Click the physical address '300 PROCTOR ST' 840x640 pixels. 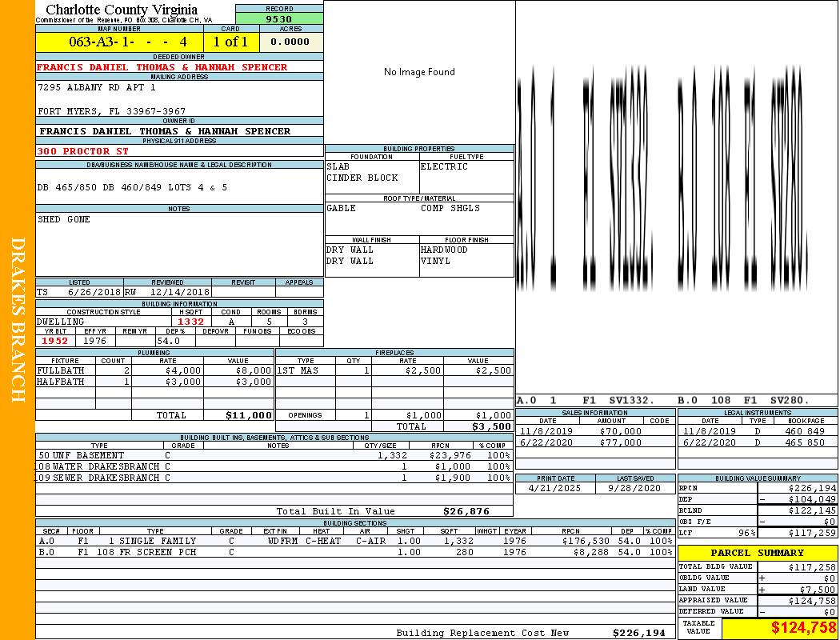click(x=82, y=151)
